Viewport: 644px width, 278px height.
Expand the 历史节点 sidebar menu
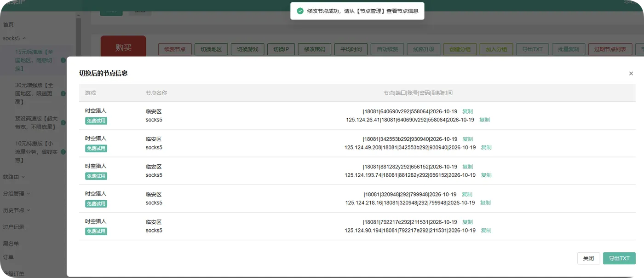click(x=17, y=210)
